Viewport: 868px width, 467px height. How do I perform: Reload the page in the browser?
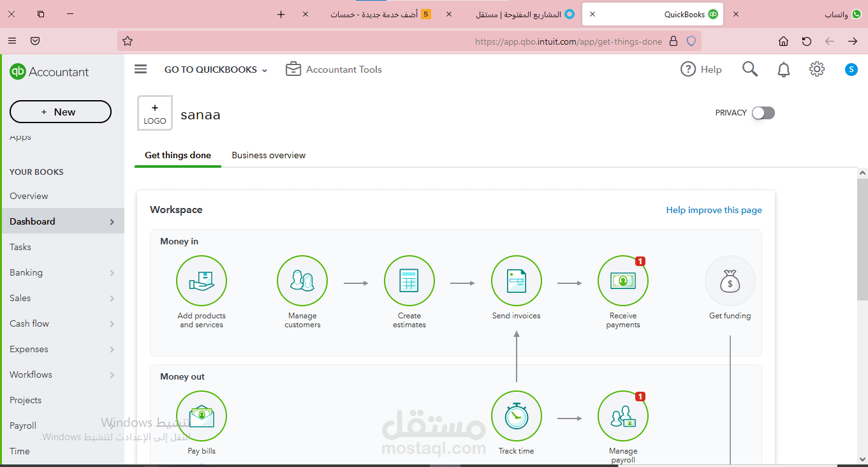[807, 41]
